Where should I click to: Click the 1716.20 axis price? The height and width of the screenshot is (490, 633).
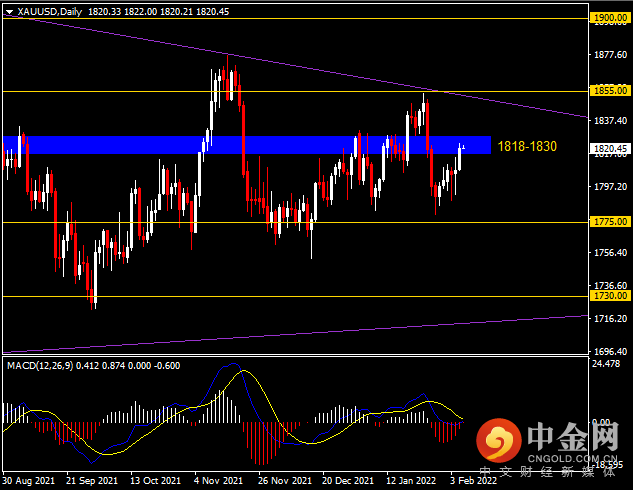coord(610,318)
